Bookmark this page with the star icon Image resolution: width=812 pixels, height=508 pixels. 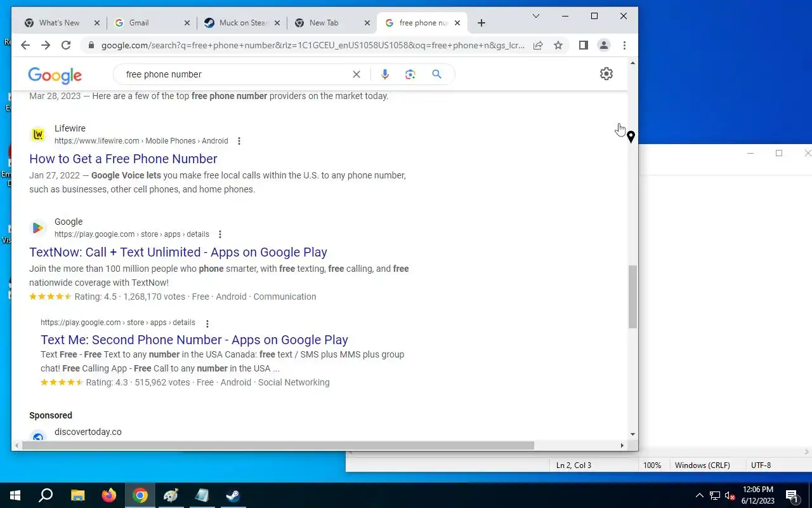(558, 45)
